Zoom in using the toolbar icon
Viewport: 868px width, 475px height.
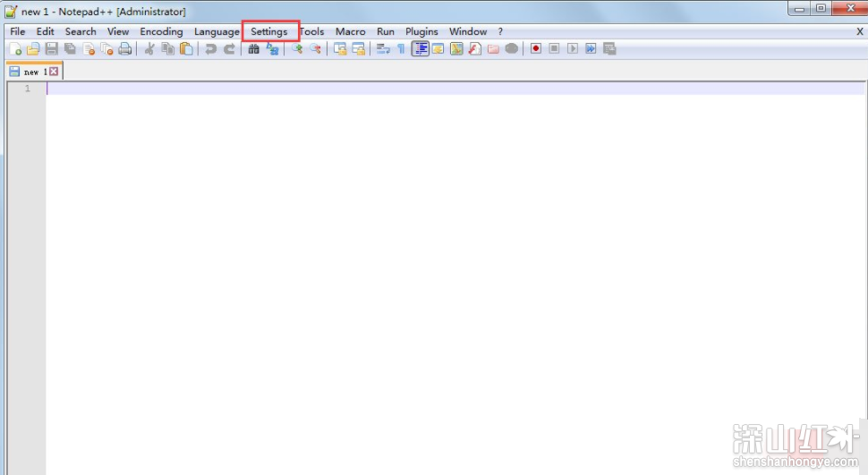[297, 49]
